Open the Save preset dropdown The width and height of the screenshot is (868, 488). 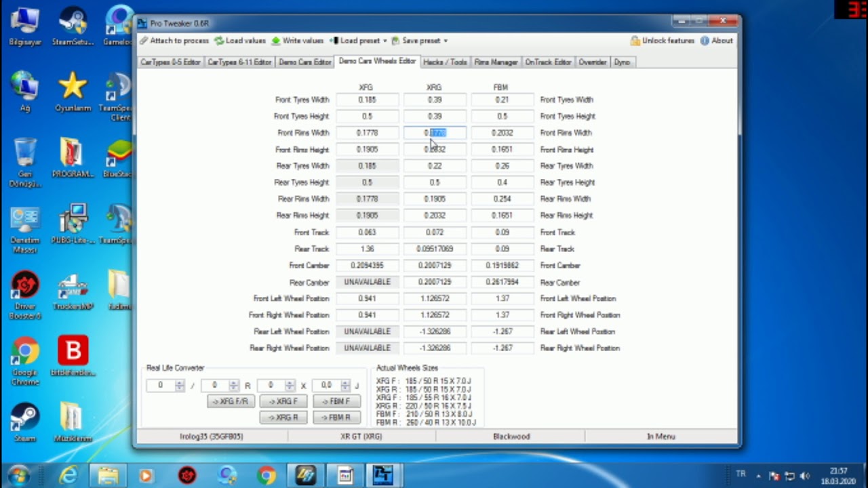pos(420,41)
